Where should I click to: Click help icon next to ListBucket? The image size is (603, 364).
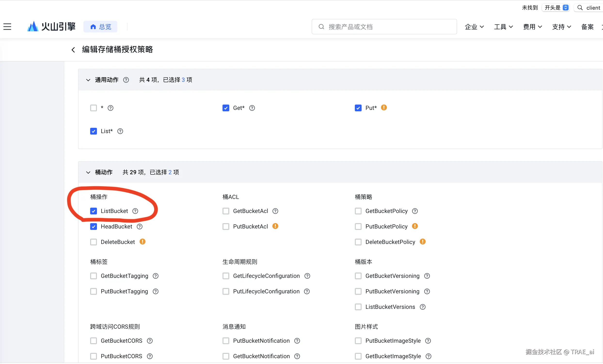135,211
